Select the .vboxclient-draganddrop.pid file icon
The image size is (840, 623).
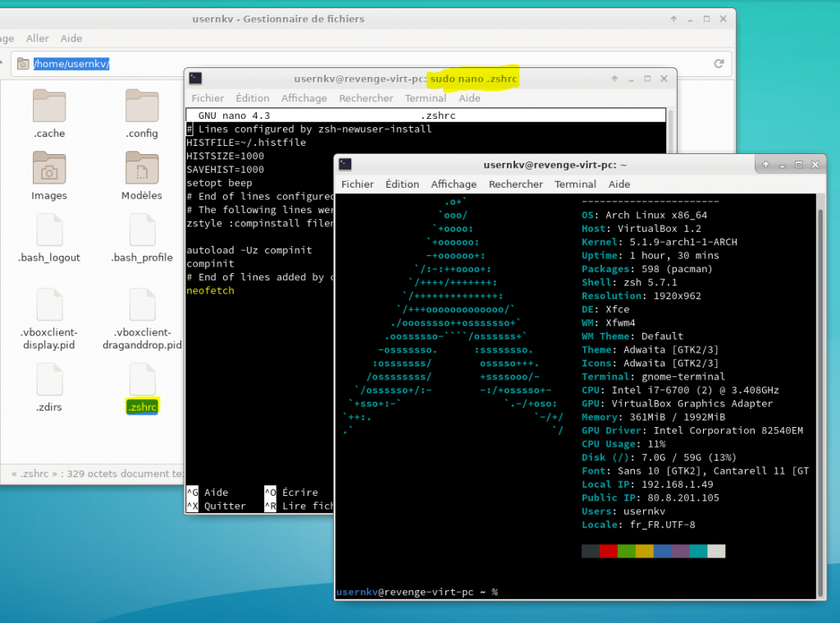[x=142, y=305]
